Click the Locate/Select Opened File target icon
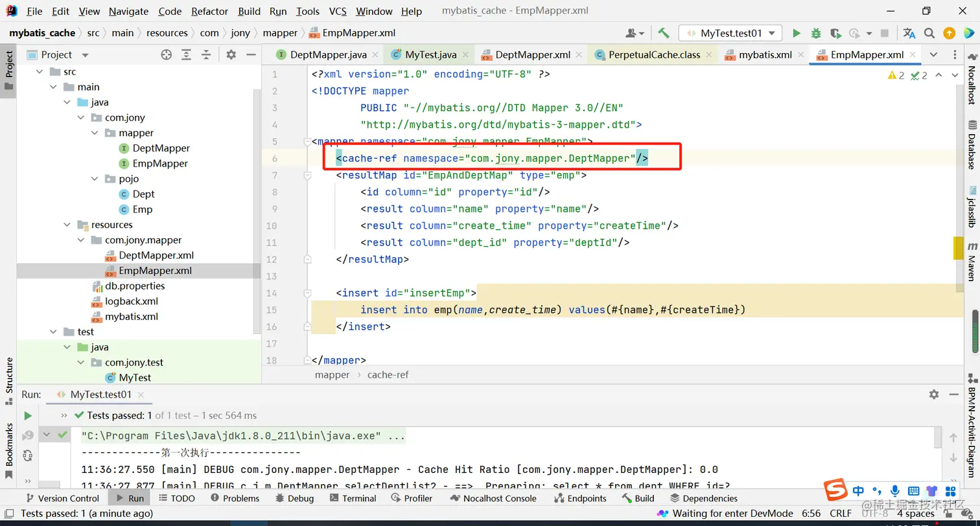980x526 pixels. [x=167, y=55]
